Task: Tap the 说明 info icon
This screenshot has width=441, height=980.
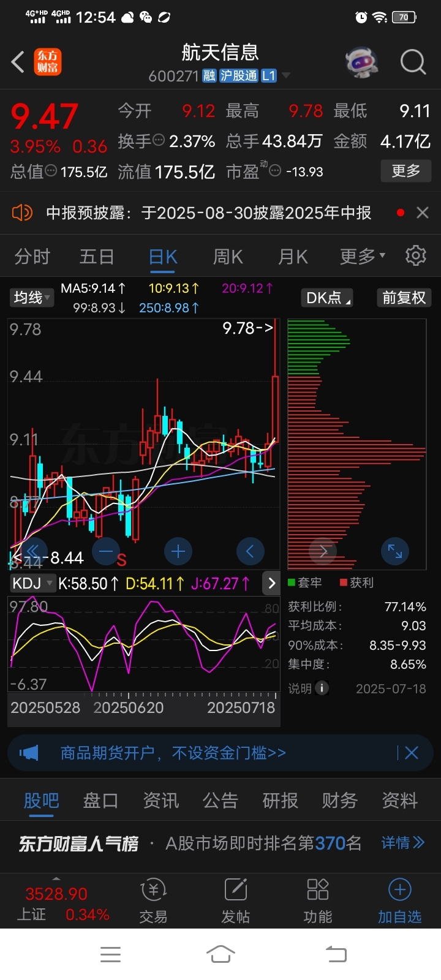Action: tap(322, 688)
